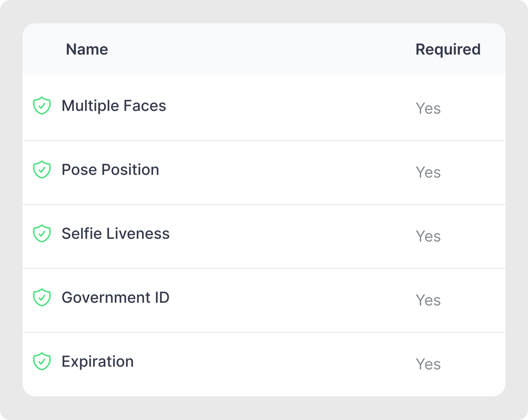
Task: Select the Pose Position check name
Action: 110,170
